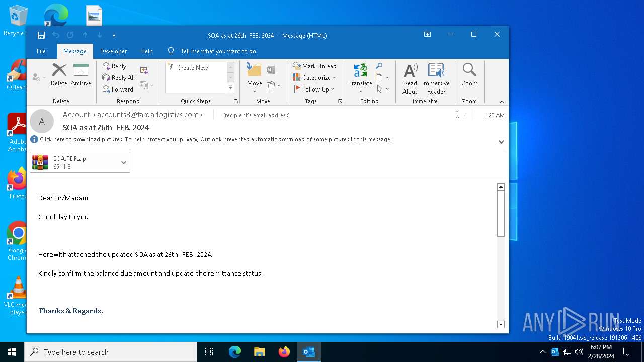Open the Junk options dropdown
This screenshot has width=644, height=362.
(39, 77)
